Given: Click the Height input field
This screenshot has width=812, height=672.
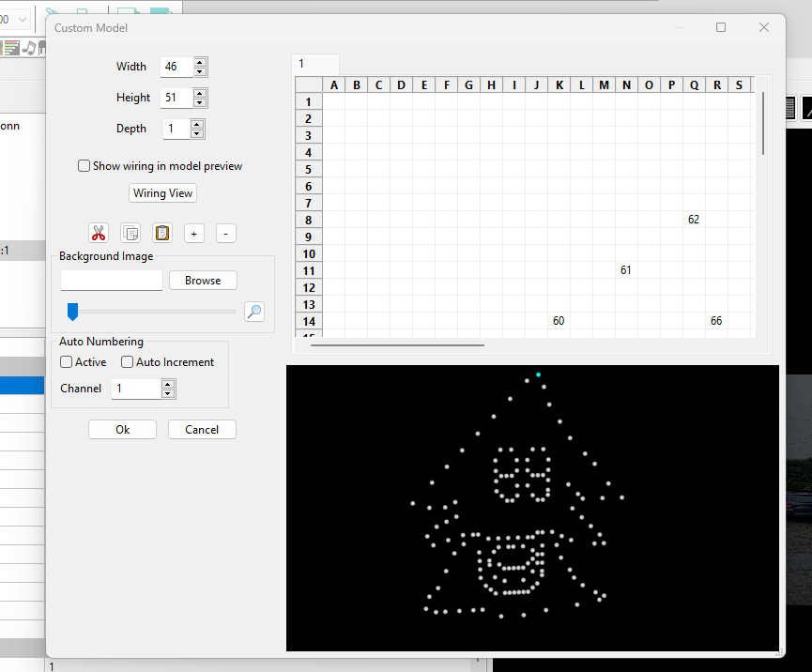Looking at the screenshot, I should click(x=176, y=98).
